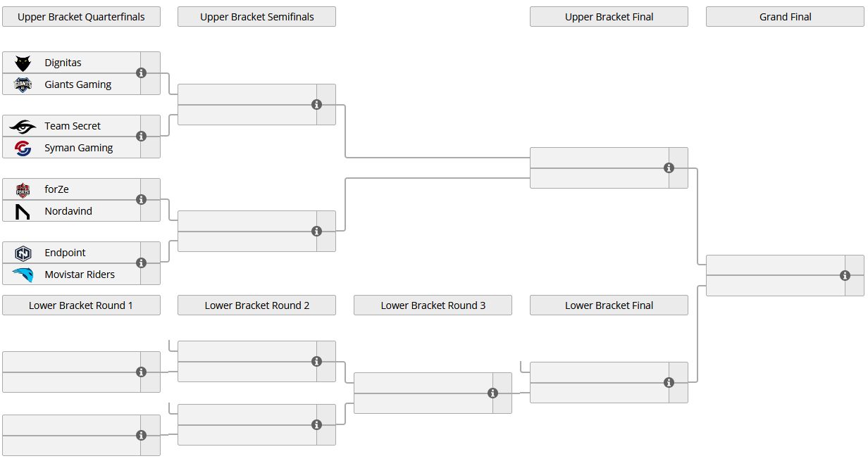Select the Team Secret name

coord(73,126)
